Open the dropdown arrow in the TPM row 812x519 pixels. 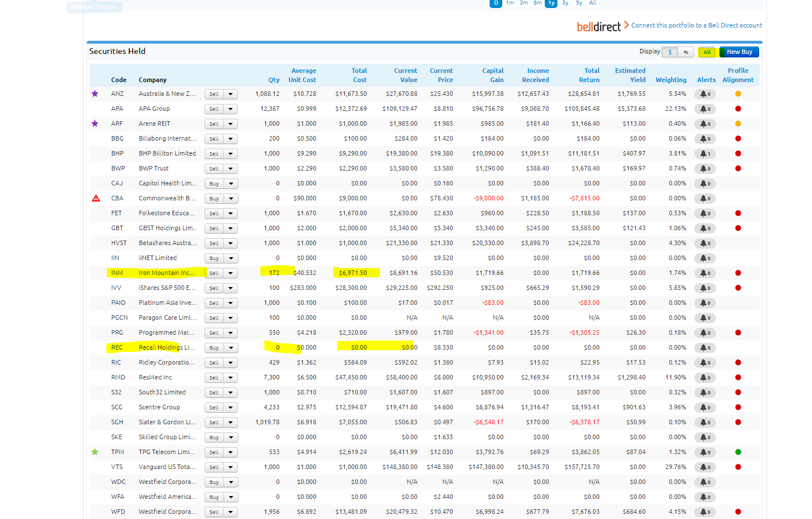230,452
